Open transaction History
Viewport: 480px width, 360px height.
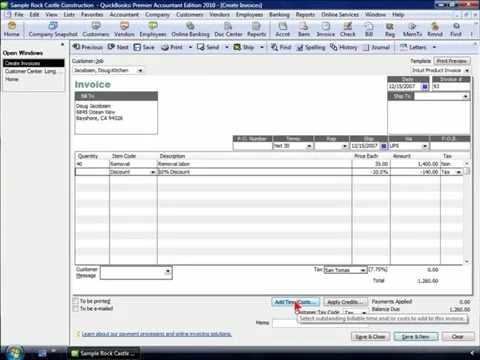pyautogui.click(x=344, y=47)
